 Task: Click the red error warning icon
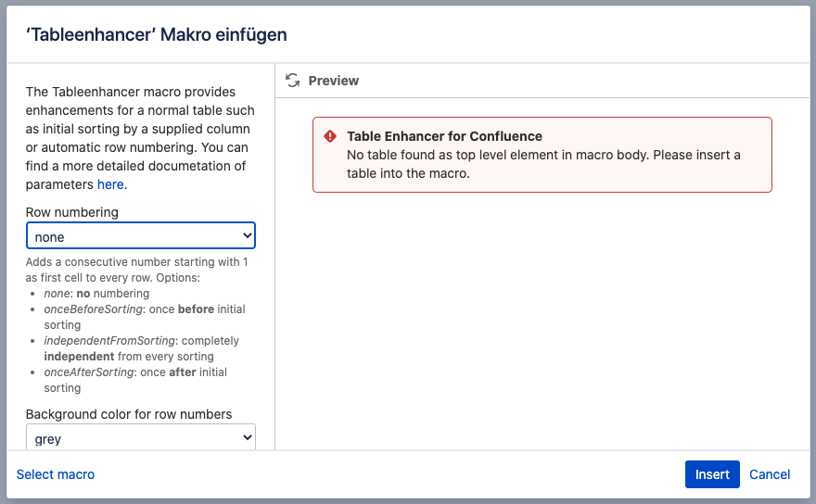click(x=330, y=136)
